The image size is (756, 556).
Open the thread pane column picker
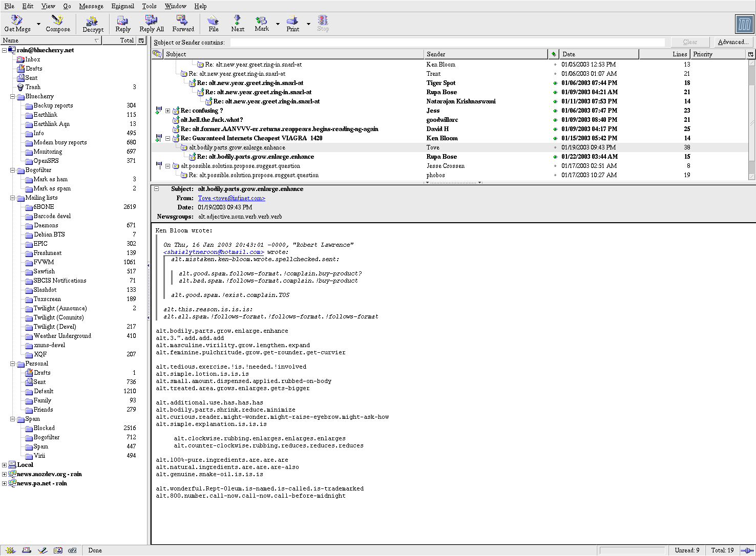click(751, 54)
